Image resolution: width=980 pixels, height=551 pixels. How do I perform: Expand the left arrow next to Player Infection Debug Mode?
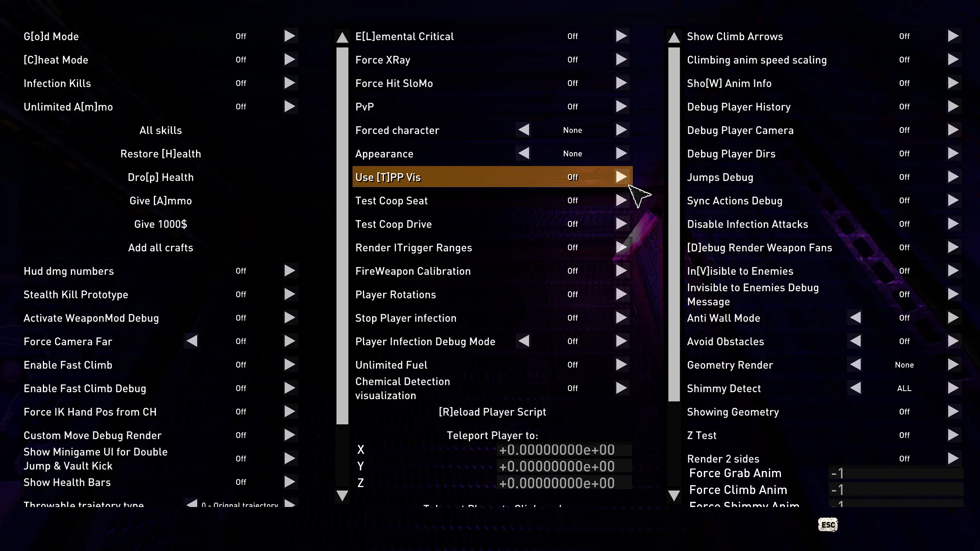click(524, 341)
